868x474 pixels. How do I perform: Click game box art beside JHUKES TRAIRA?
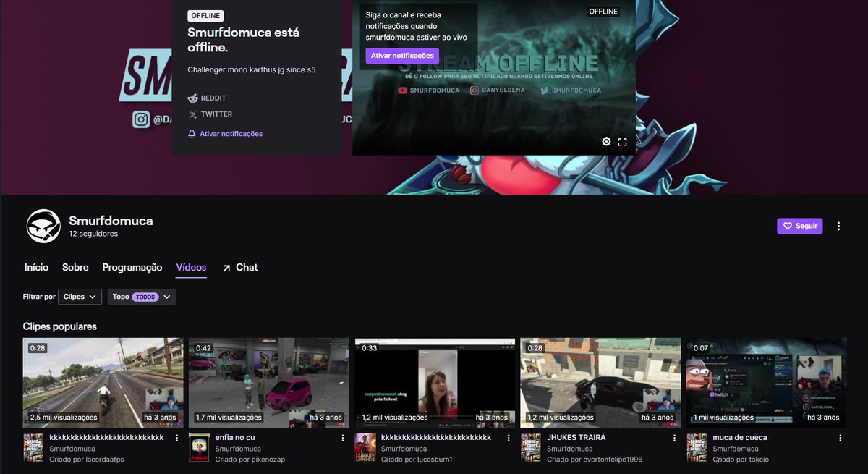[x=531, y=448]
